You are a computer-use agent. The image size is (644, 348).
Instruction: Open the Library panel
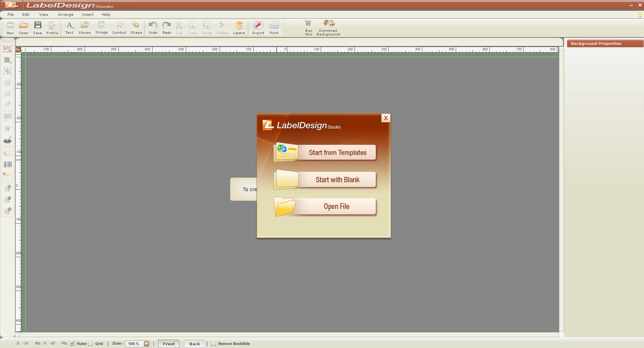pyautogui.click(x=85, y=28)
